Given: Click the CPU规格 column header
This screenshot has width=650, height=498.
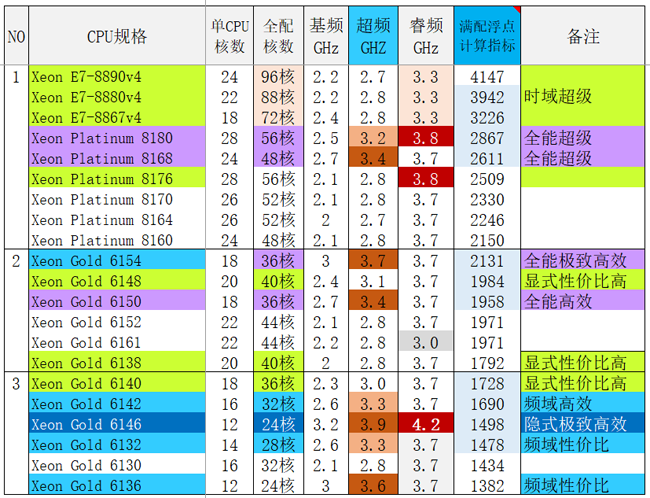Looking at the screenshot, I should tap(117, 36).
